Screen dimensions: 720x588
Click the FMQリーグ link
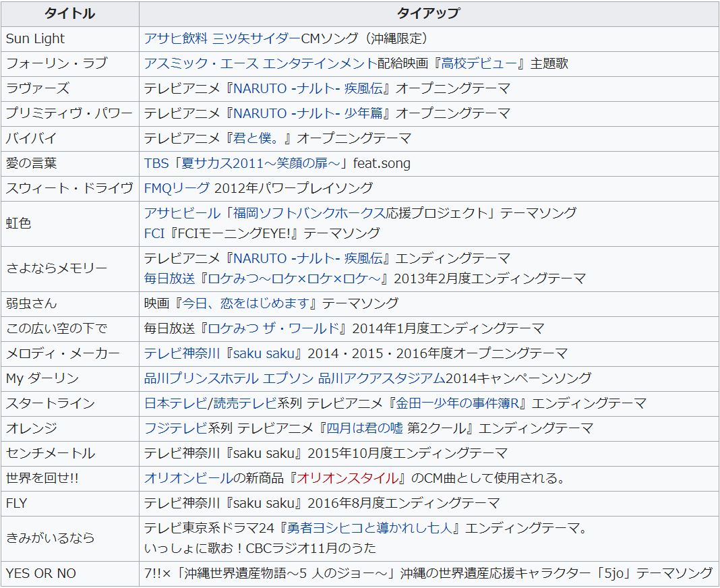pos(177,188)
